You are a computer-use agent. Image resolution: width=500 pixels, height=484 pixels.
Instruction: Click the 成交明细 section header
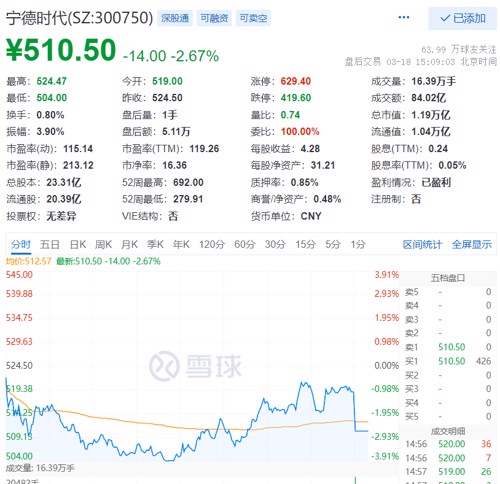[x=448, y=431]
